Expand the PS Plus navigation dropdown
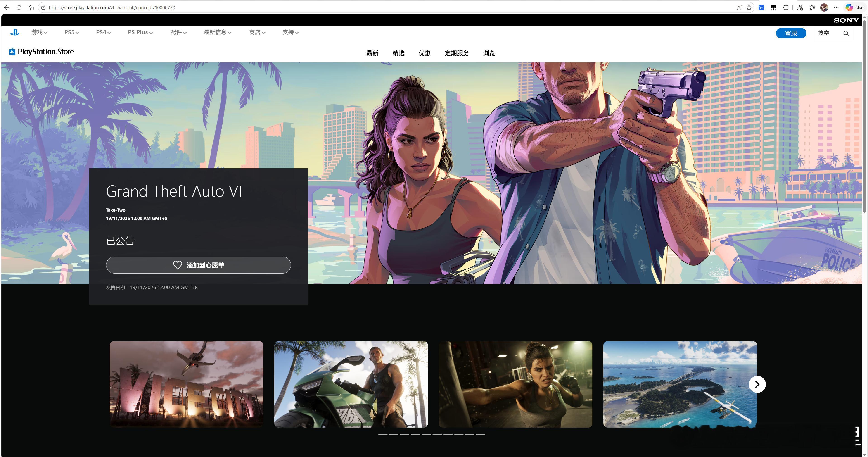Screen dimensions: 868x457 point(140,32)
